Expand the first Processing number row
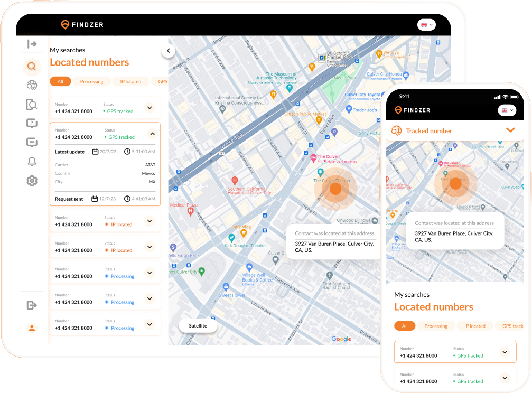 pyautogui.click(x=150, y=273)
